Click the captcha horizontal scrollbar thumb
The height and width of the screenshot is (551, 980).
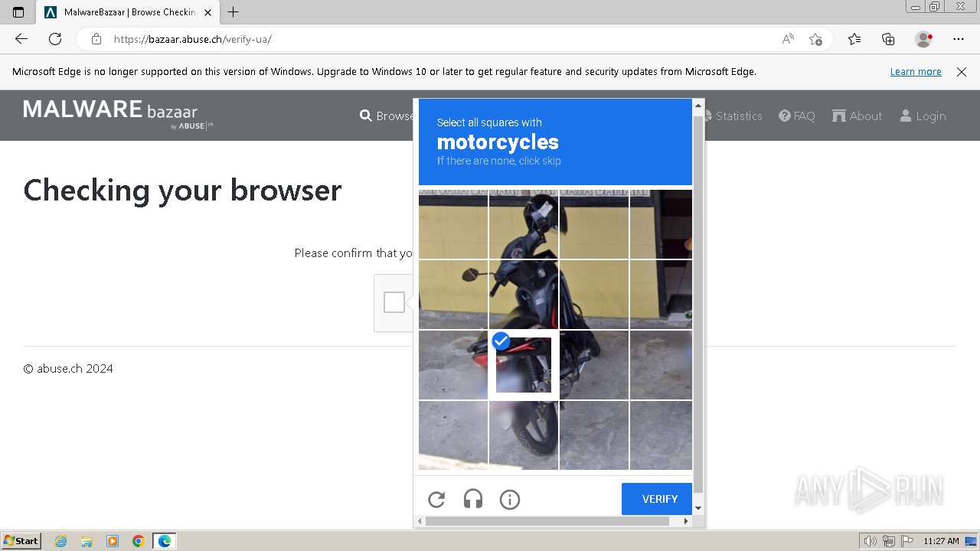[547, 521]
